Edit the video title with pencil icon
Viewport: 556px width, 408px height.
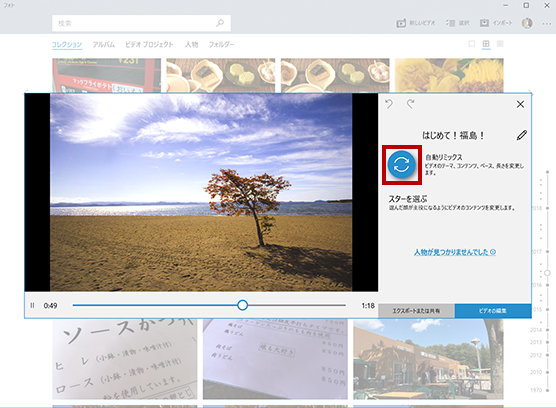[521, 135]
